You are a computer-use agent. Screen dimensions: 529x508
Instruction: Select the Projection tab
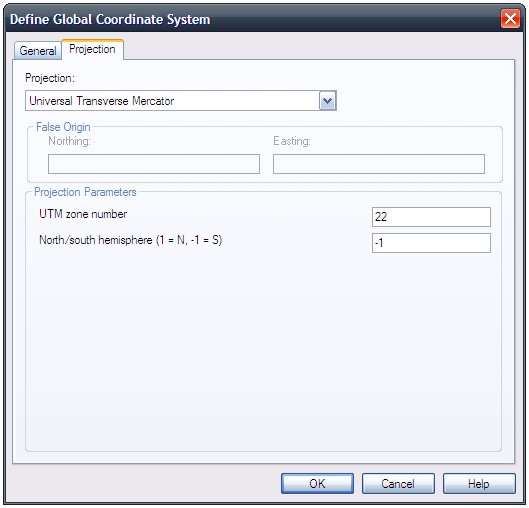[x=92, y=49]
